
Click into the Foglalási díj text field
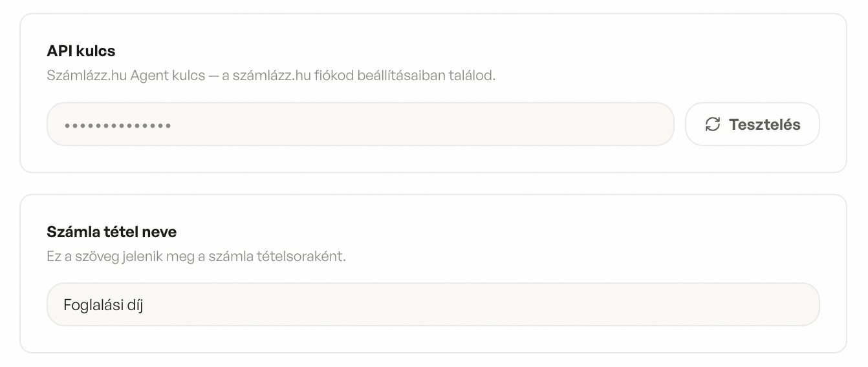click(432, 304)
